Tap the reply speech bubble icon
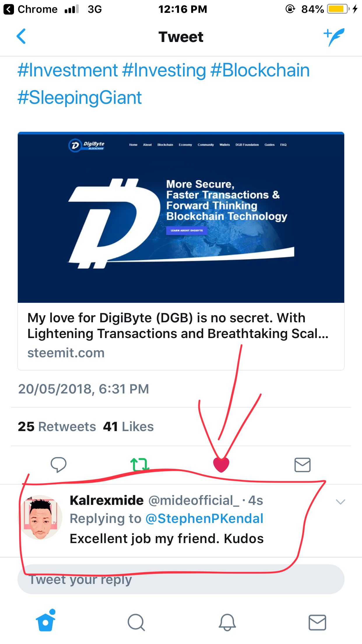Image resolution: width=362 pixels, height=644 pixels. coord(59,464)
